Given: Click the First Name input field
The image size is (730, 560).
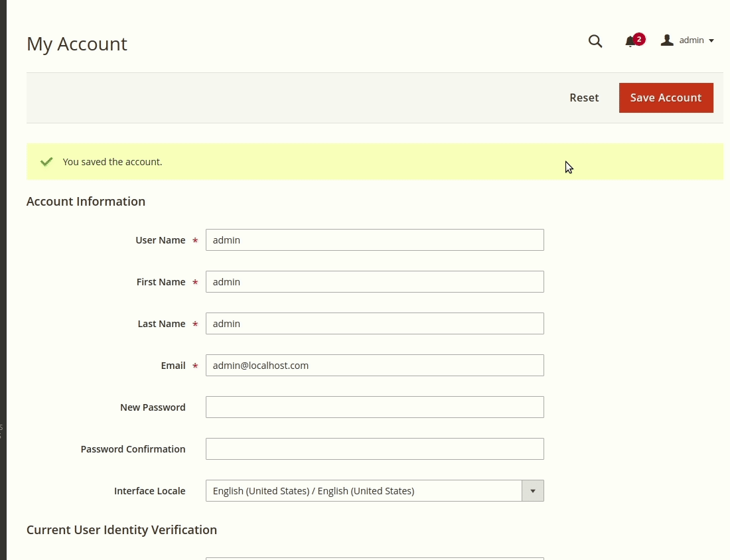Looking at the screenshot, I should [x=374, y=281].
